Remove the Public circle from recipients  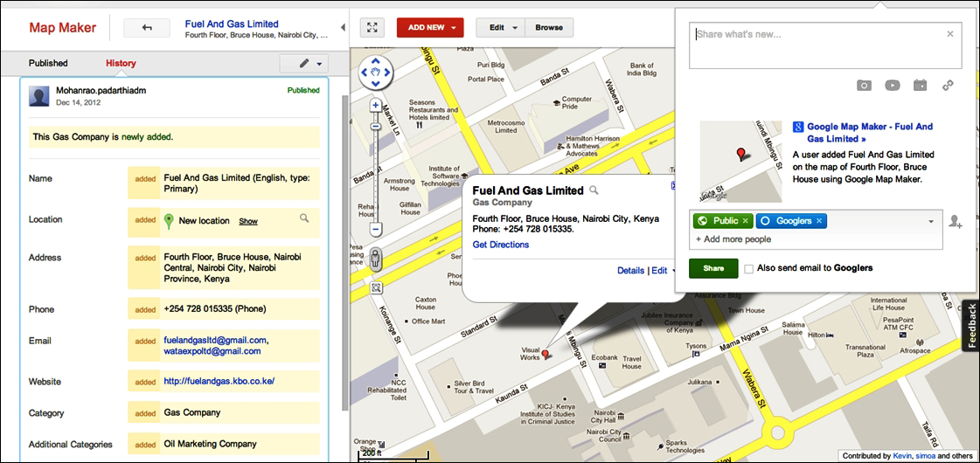click(x=745, y=221)
